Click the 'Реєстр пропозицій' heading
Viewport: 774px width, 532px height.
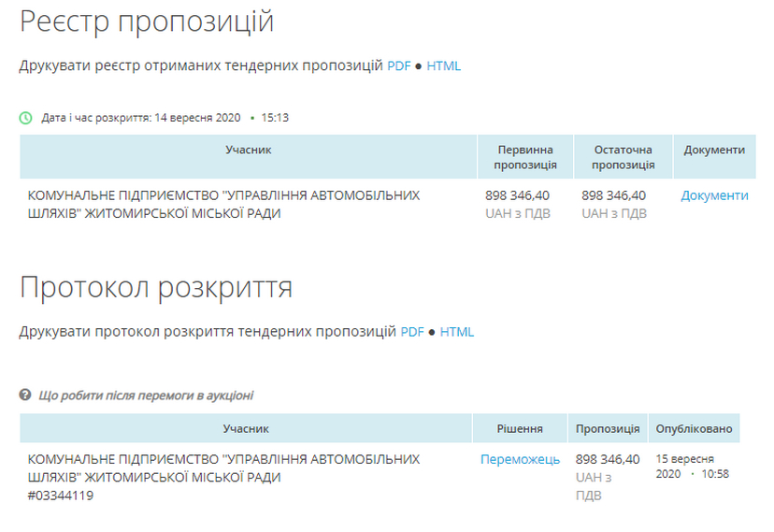tap(147, 22)
